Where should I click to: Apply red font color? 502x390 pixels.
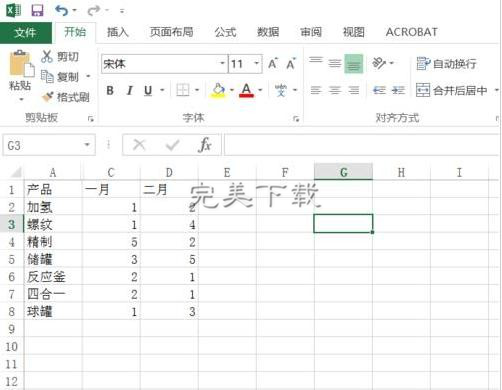pos(246,90)
